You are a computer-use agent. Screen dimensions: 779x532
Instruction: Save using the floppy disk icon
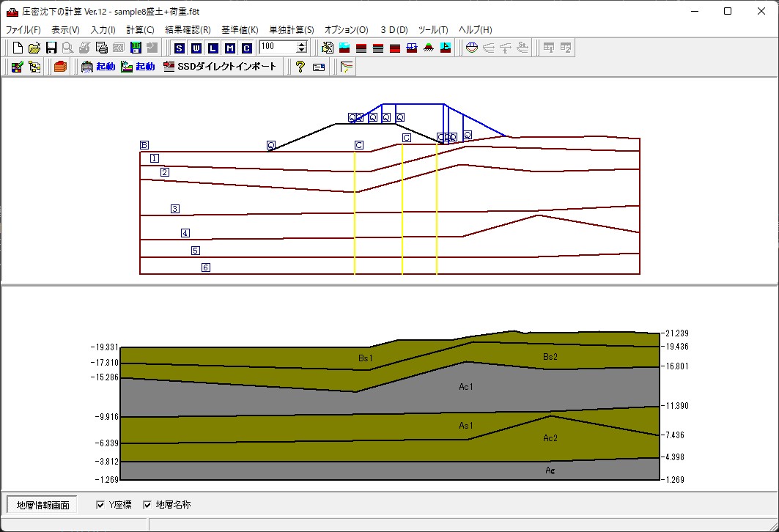(51, 48)
